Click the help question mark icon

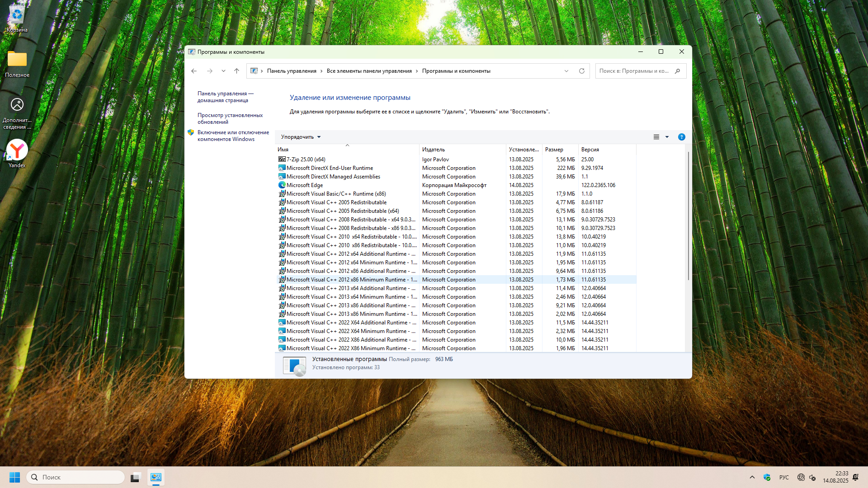(681, 137)
